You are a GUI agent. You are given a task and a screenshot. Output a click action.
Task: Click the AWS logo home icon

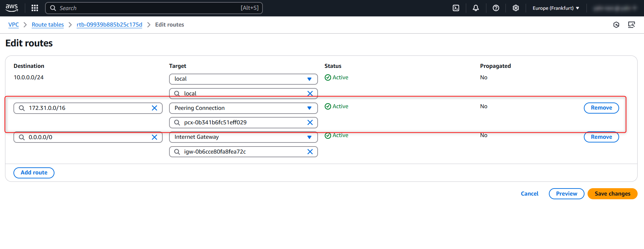[12, 8]
